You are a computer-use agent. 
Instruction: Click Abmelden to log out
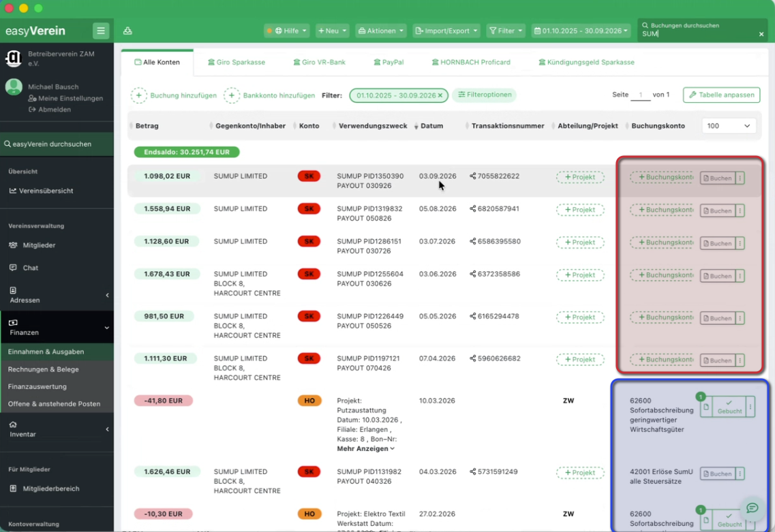50,110
